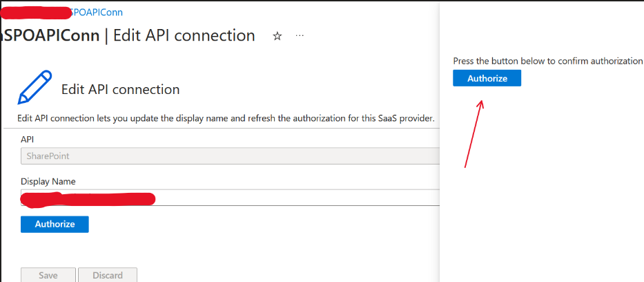
Task: Focus the Display Name text field
Action: 230,197
